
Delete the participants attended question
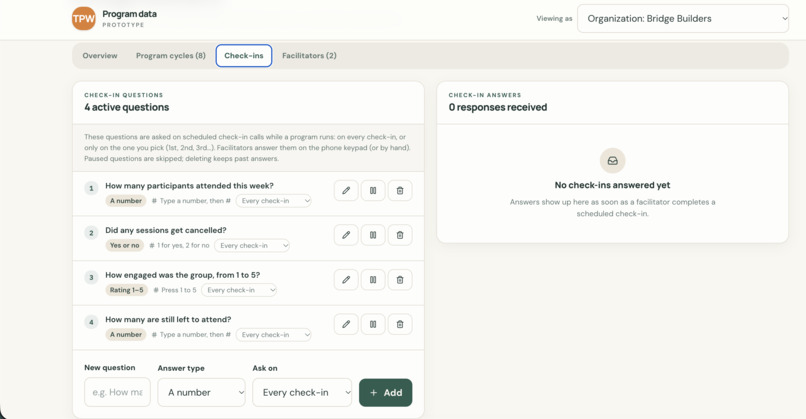coord(399,191)
